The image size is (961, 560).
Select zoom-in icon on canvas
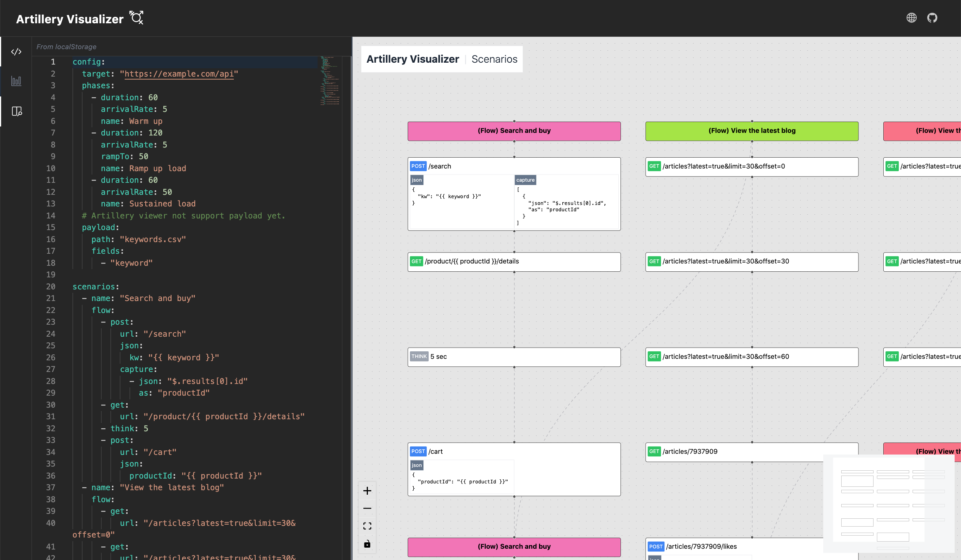click(x=367, y=491)
